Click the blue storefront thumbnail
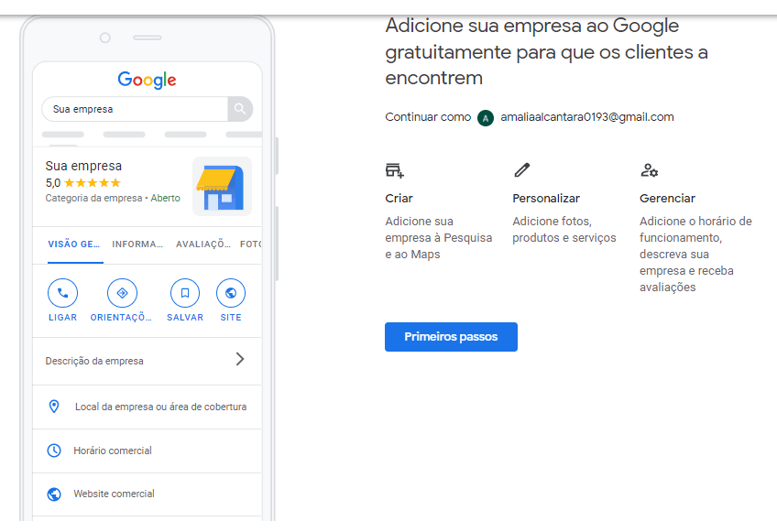Viewport: 777px width, 532px height. coord(221,187)
